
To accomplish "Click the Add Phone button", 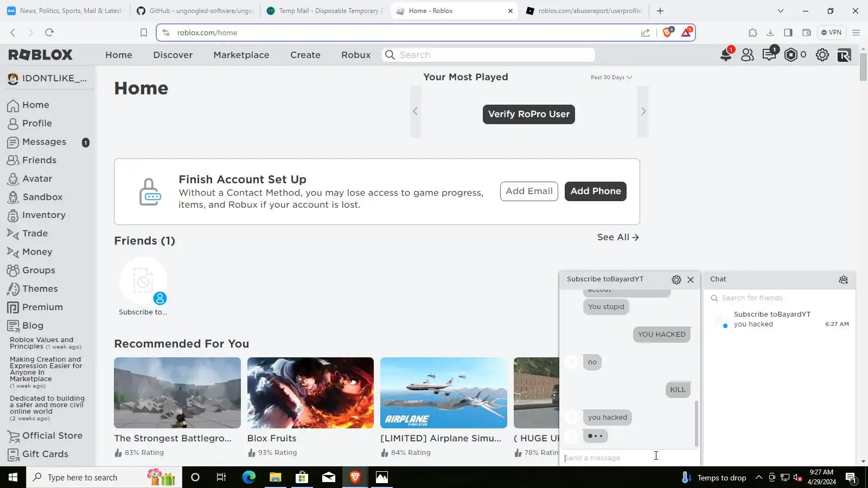I will click(x=596, y=191).
